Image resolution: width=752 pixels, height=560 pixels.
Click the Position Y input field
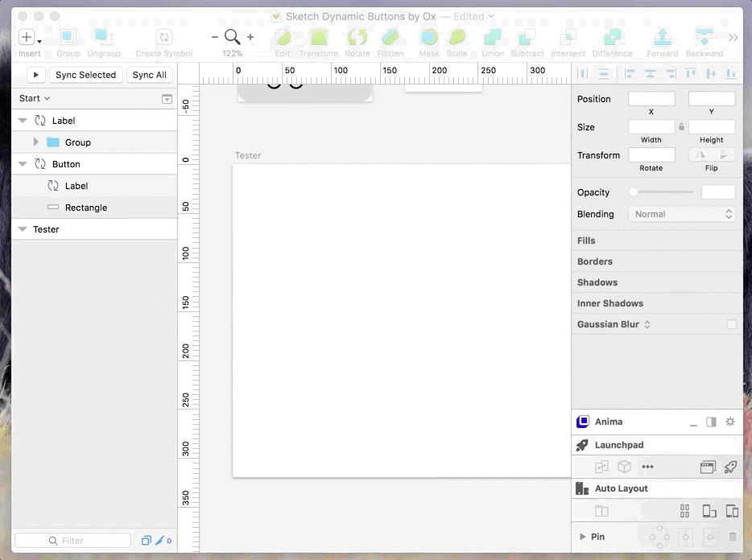(x=712, y=99)
